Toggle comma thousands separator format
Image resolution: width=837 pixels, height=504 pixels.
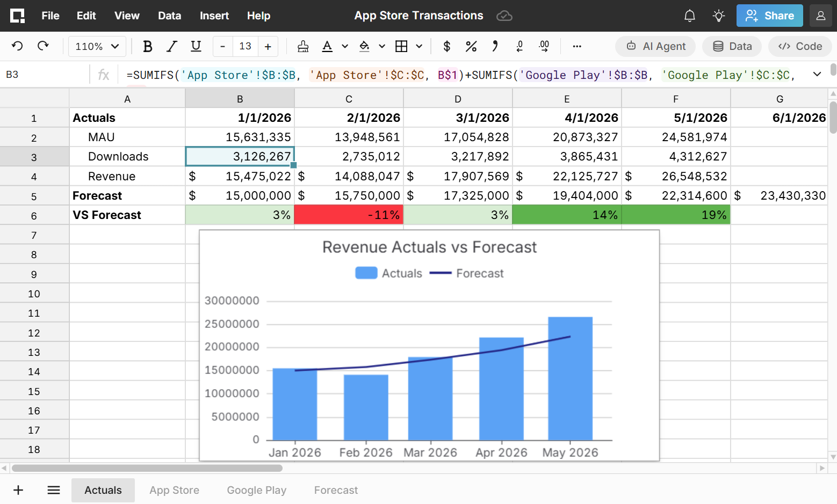495,46
